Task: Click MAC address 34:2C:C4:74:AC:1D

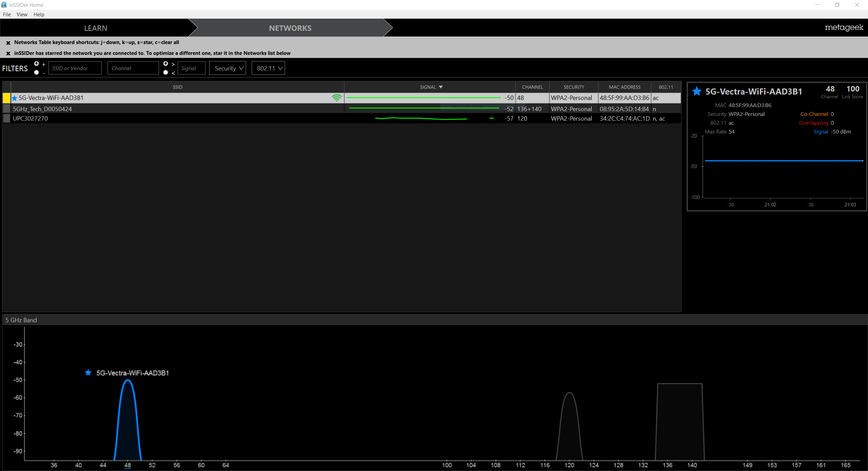Action: 625,119
